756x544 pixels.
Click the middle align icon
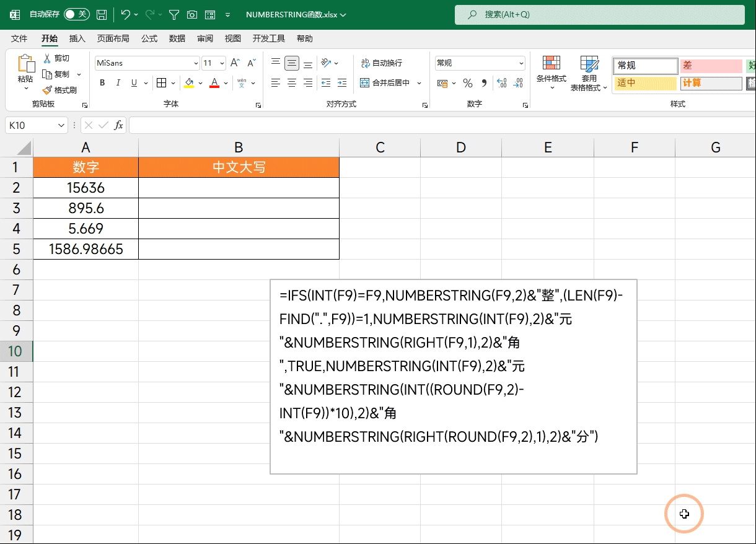[292, 63]
